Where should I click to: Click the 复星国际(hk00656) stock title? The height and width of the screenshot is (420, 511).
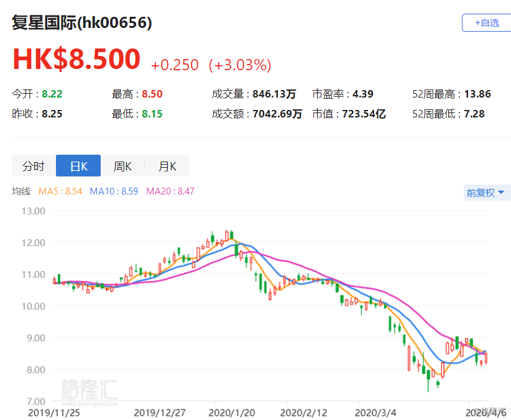(x=82, y=23)
